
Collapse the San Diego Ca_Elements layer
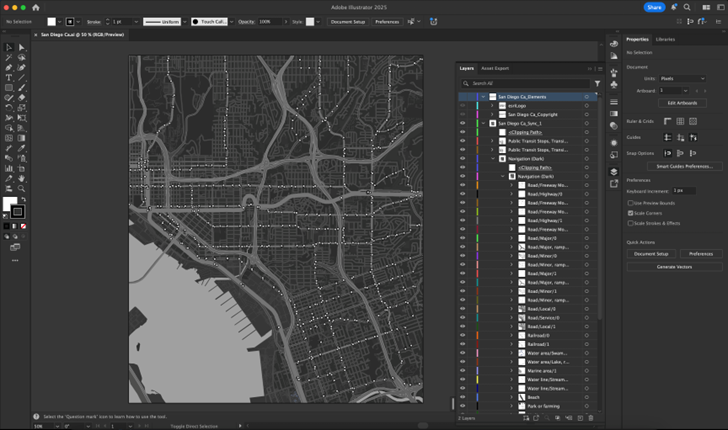point(482,97)
